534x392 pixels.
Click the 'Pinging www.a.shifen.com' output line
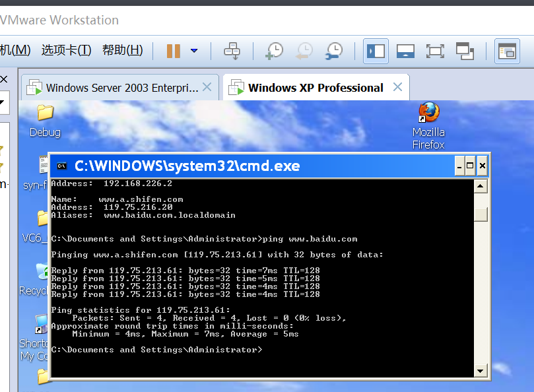[217, 255]
